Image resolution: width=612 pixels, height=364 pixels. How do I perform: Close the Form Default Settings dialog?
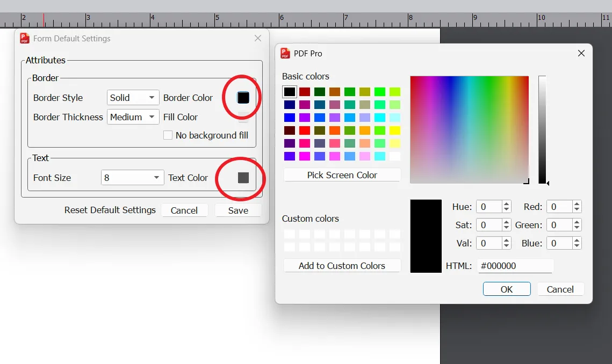pos(257,38)
